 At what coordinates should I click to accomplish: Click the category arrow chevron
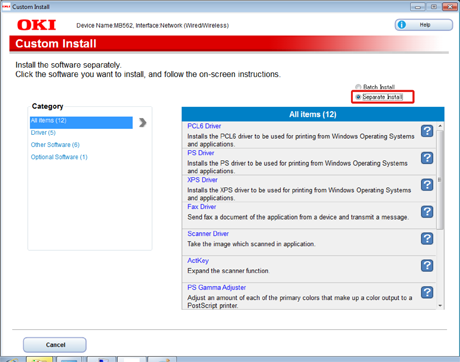pyautogui.click(x=143, y=123)
